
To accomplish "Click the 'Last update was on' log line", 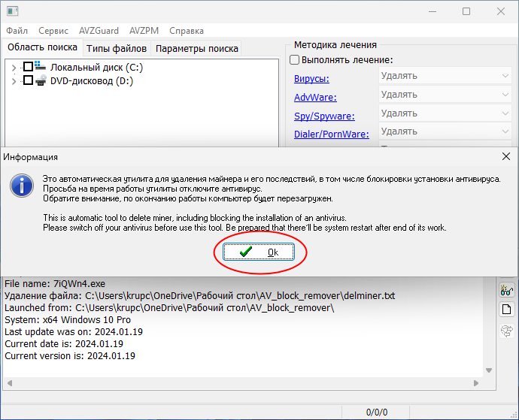I will click(x=74, y=331).
